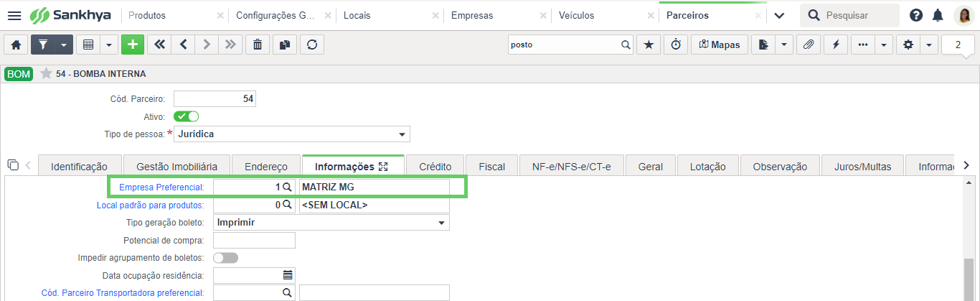Go to home screen icon

pos(16,45)
